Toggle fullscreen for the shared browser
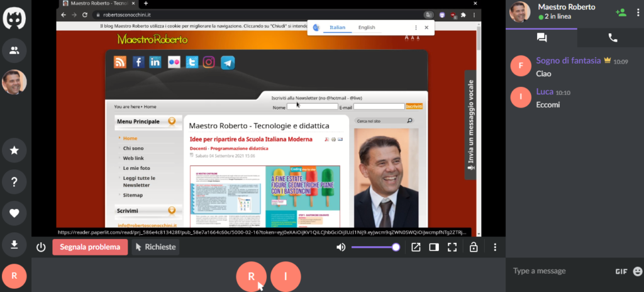644x292 pixels. point(452,247)
